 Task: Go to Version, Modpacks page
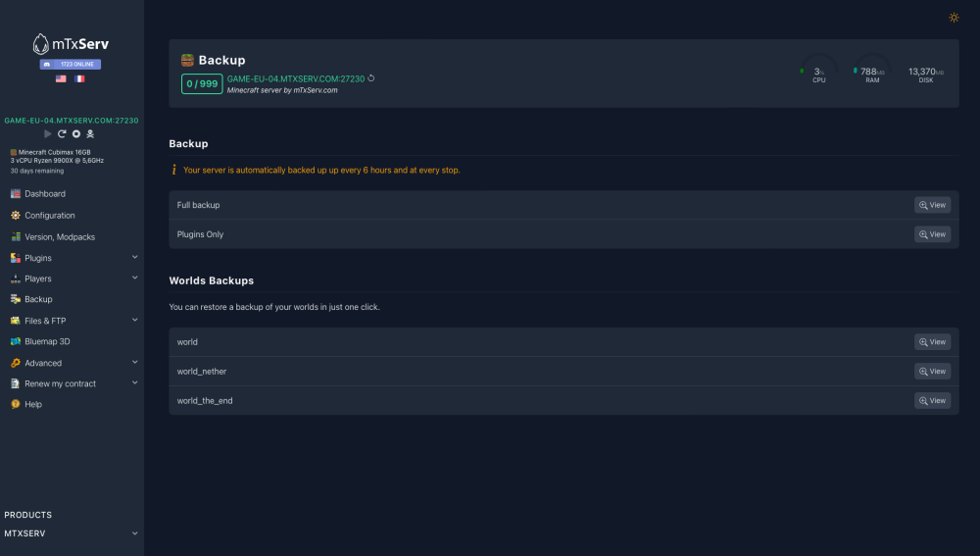[59, 236]
